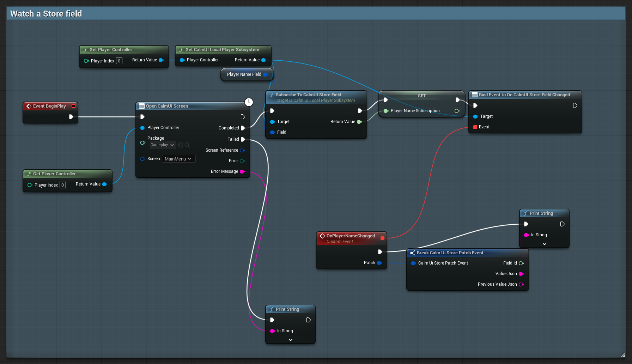Click the red Event pin on Bind Event node
Viewport: 632px width, 364px height.
[475, 127]
